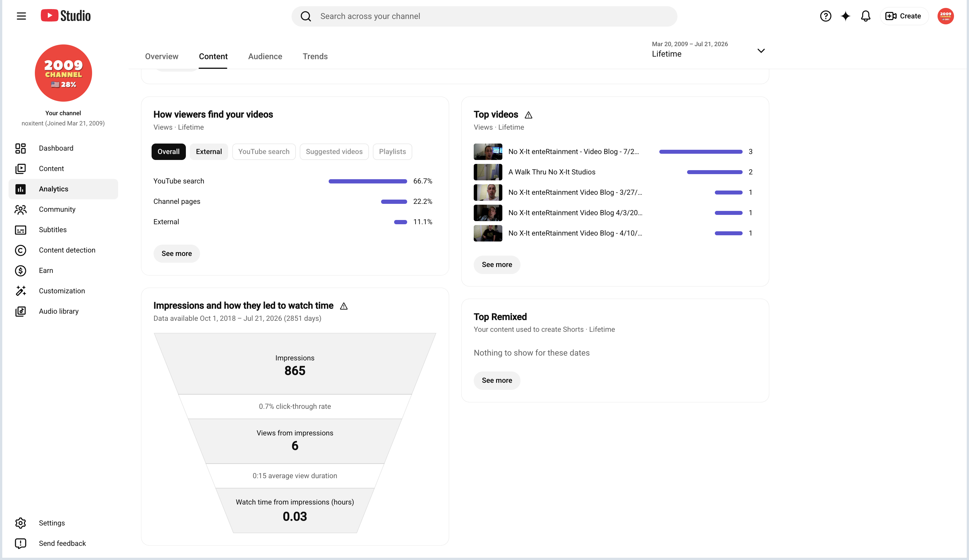The image size is (969, 560).
Task: Click the Community people icon
Action: pyautogui.click(x=20, y=210)
